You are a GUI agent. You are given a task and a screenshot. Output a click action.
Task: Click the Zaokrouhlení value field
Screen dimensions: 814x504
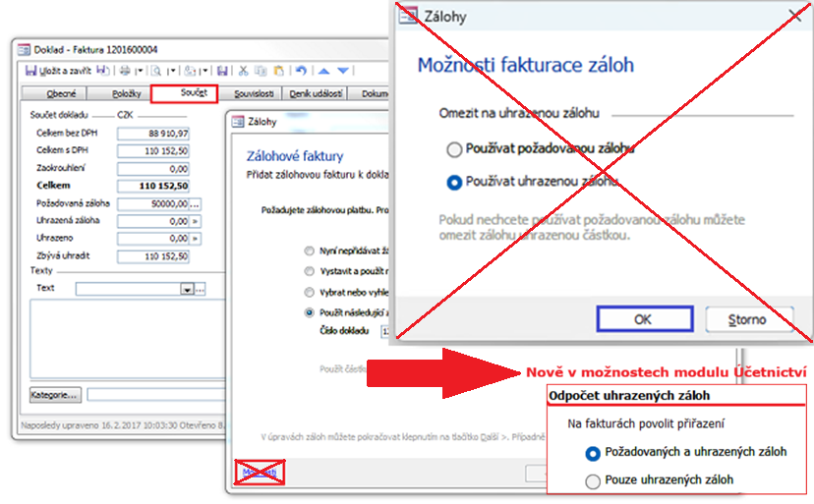tap(153, 169)
